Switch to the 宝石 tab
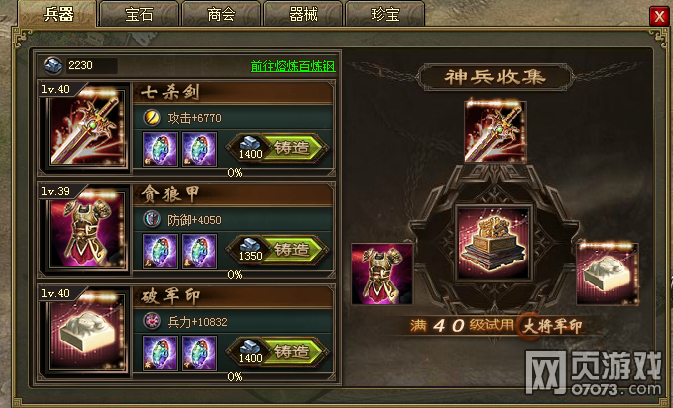673x408 pixels. tap(139, 15)
